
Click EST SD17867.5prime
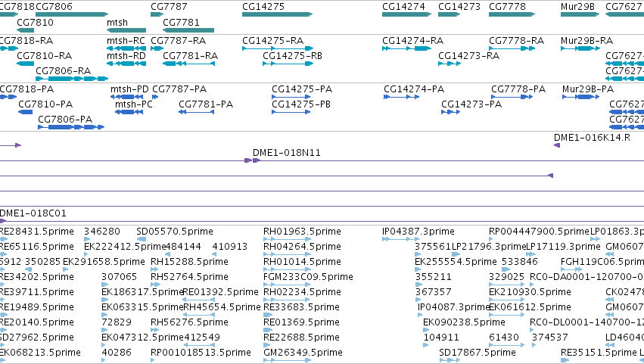point(450,360)
